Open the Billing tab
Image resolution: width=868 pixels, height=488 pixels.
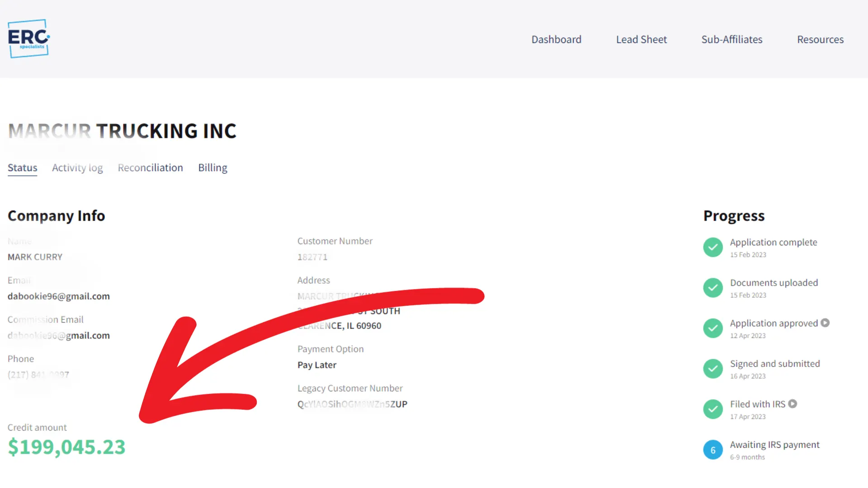212,168
